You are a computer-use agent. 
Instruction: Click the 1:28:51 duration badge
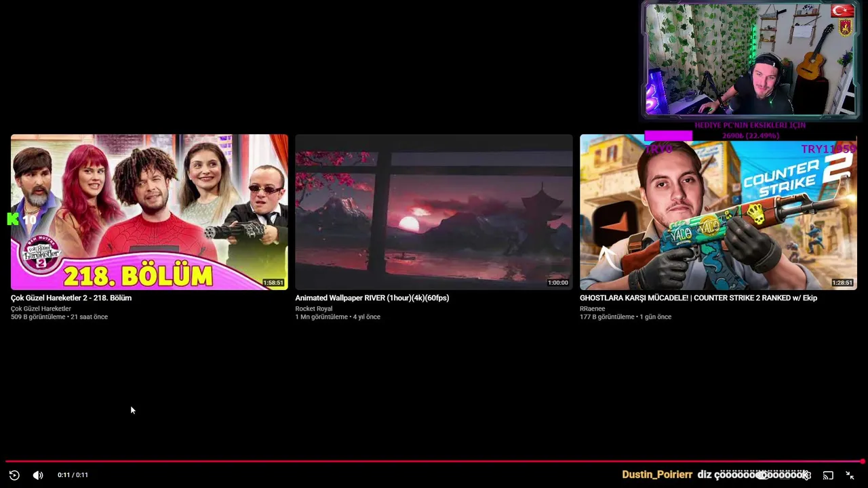coord(842,283)
